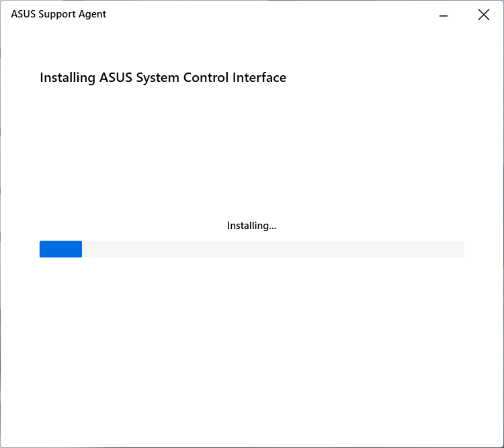Click the Installing ASUS System Control Interface heading
The height and width of the screenshot is (448, 504).
[x=163, y=77]
